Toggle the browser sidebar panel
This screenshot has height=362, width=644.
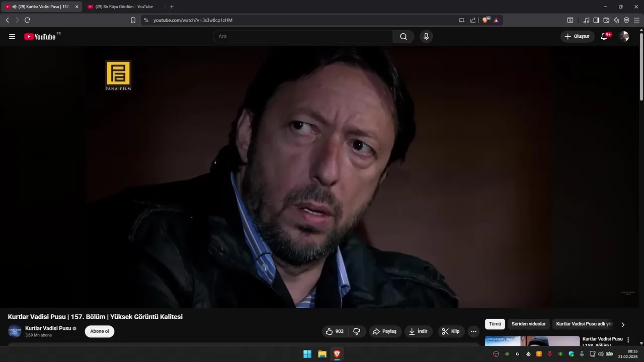(x=596, y=20)
